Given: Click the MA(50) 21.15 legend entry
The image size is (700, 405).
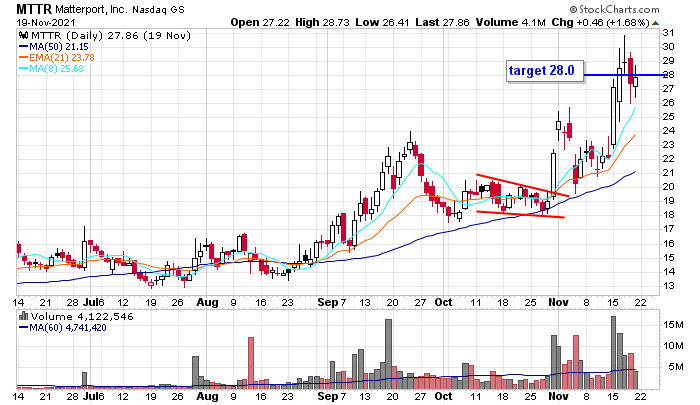Looking at the screenshot, I should (x=59, y=46).
